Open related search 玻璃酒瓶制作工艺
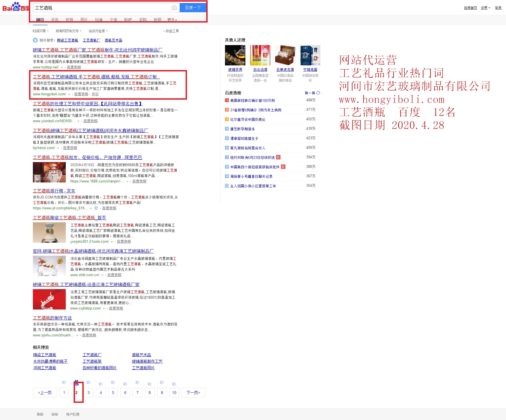This screenshot has width=506, height=420. (x=147, y=361)
